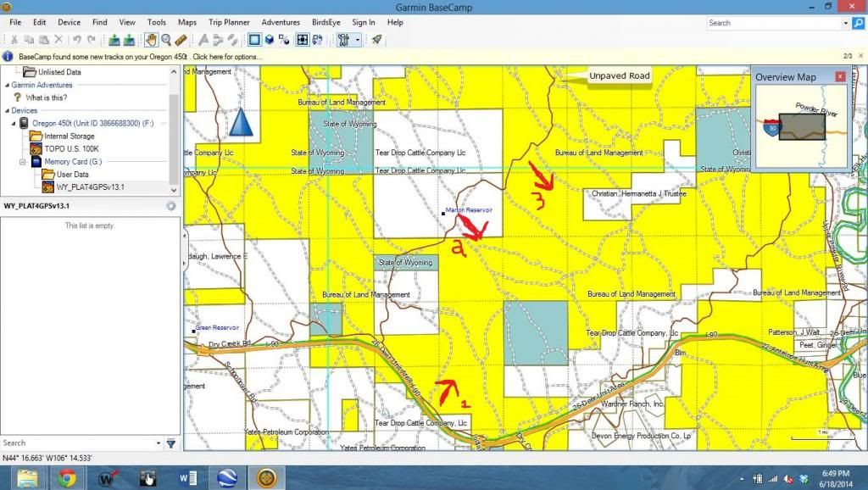Open the Maps menu

click(x=187, y=22)
